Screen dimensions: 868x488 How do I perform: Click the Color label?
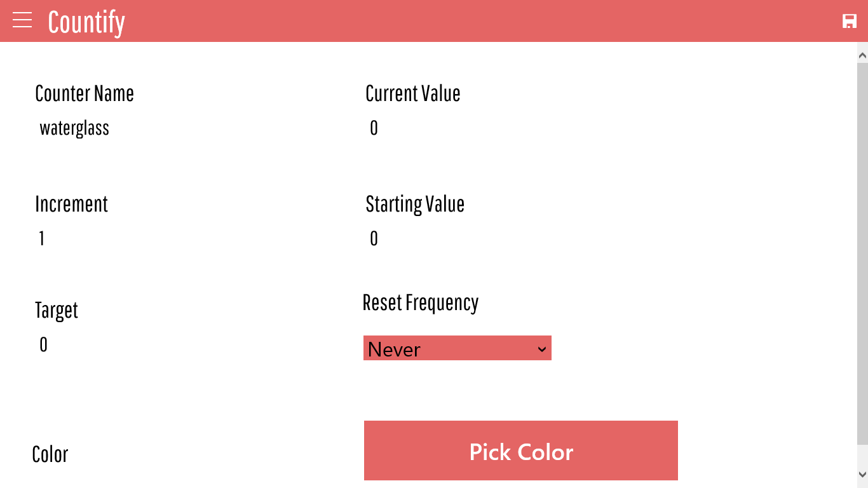(x=50, y=454)
